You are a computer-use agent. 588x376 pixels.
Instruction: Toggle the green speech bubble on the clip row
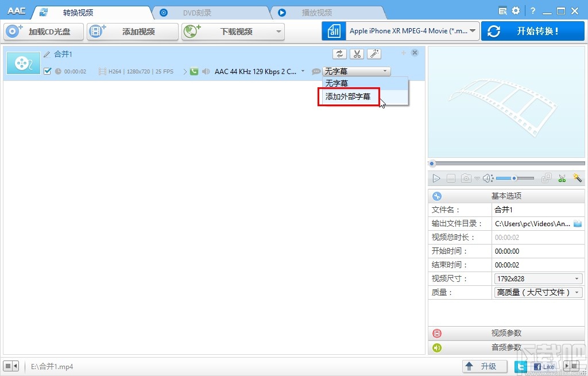click(x=194, y=71)
